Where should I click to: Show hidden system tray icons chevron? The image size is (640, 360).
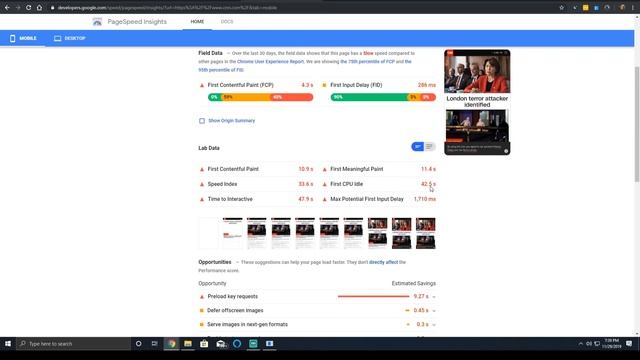[x=580, y=344]
